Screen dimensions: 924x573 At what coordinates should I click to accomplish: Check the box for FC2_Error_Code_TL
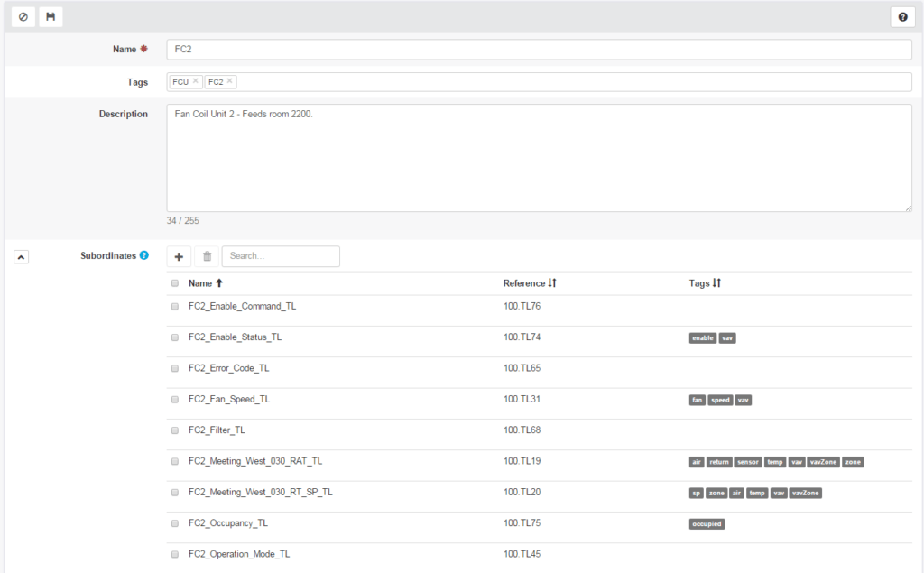tap(175, 368)
